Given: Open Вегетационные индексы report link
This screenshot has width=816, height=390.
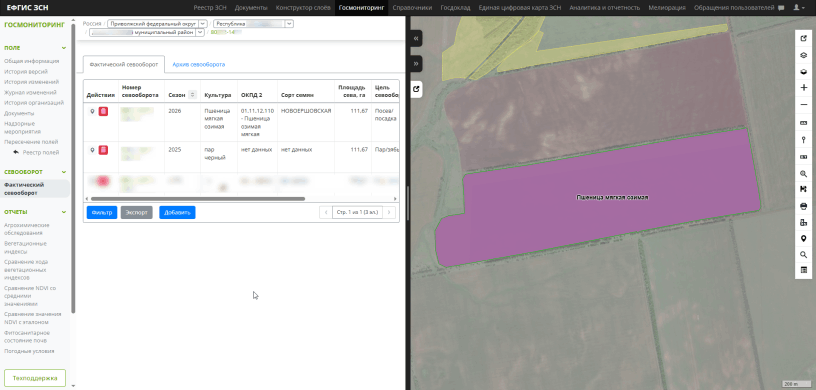Looking at the screenshot, I should tap(26, 247).
